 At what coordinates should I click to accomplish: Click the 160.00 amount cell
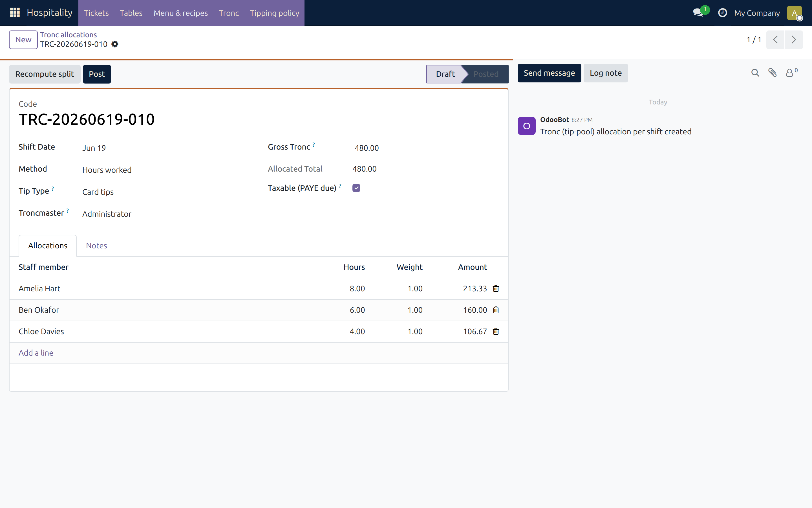click(x=475, y=310)
